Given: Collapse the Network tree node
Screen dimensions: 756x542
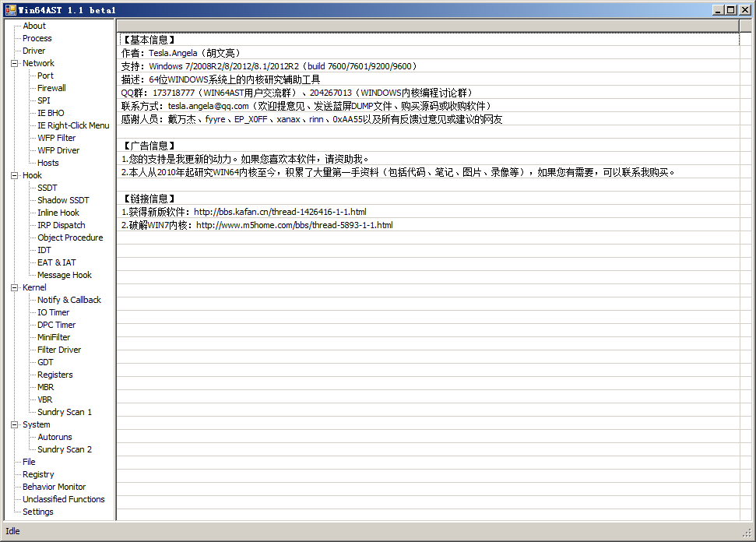Looking at the screenshot, I should point(14,63).
